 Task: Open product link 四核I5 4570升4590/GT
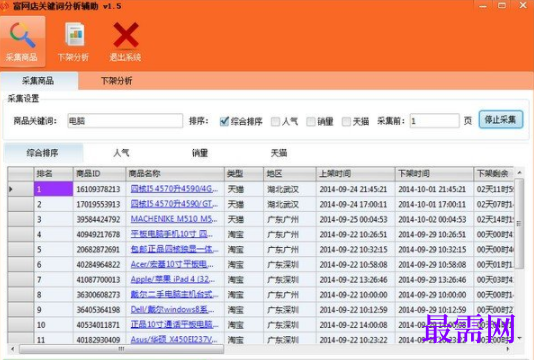[174, 204]
